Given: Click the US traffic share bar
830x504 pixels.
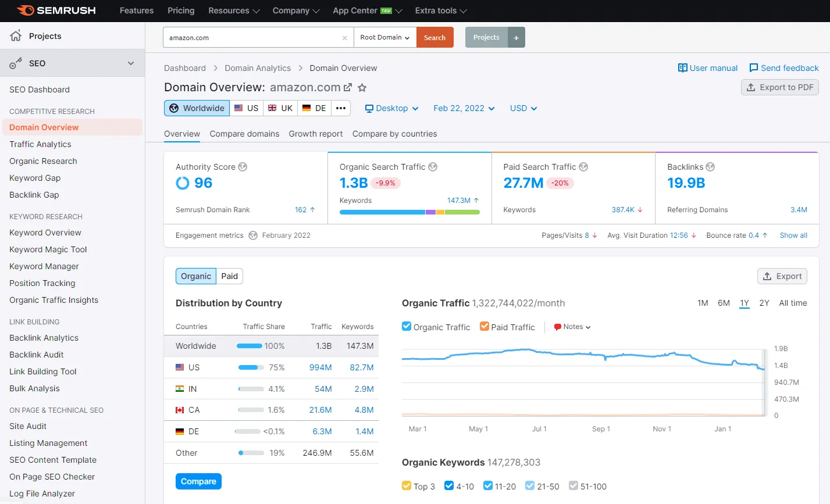Looking at the screenshot, I should coord(250,367).
